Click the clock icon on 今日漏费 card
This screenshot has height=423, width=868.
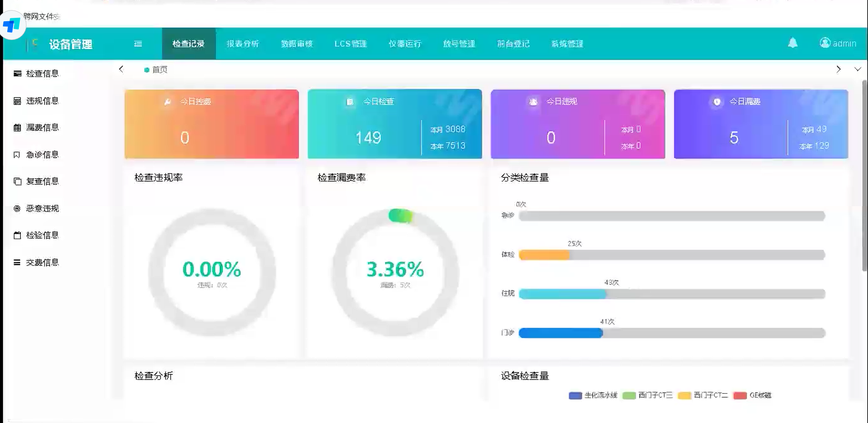717,102
